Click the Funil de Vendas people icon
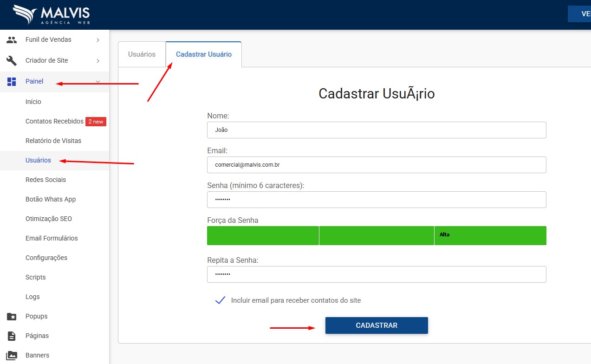 coord(12,40)
